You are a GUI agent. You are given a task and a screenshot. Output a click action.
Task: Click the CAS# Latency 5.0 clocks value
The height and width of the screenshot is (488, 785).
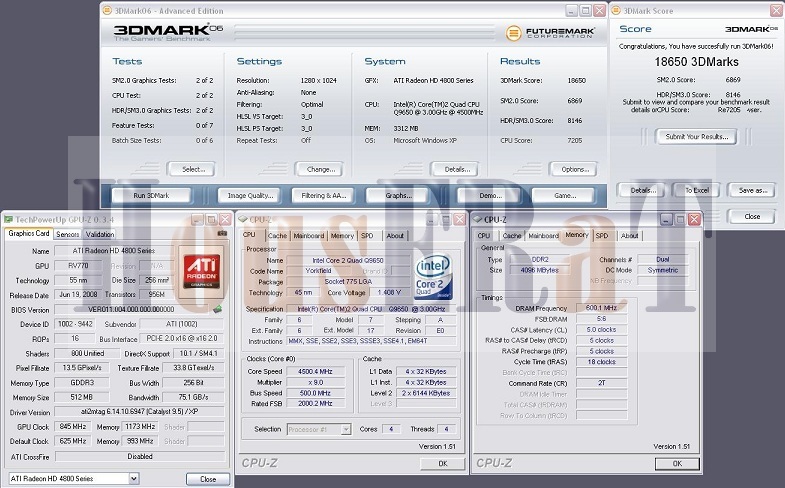tap(601, 329)
